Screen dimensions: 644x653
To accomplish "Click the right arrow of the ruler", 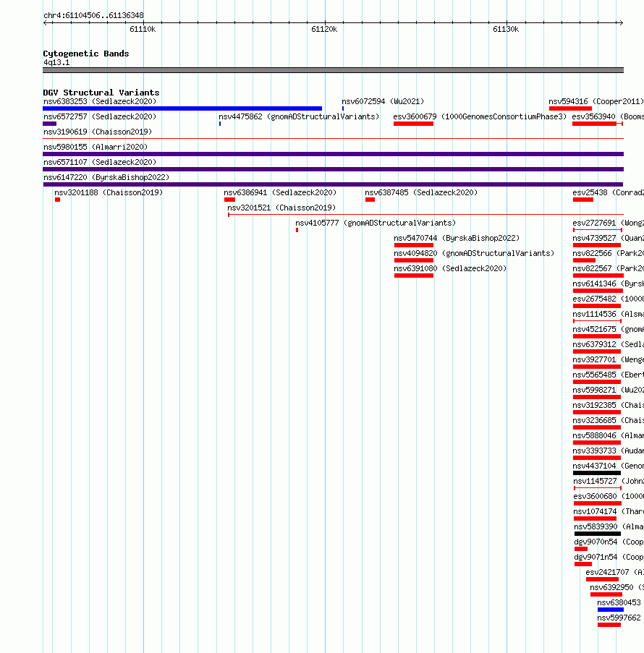I will (621, 22).
